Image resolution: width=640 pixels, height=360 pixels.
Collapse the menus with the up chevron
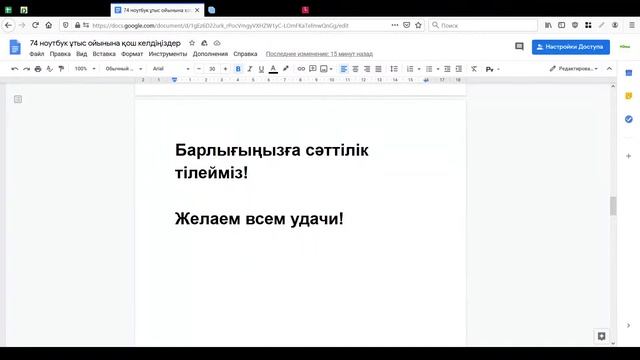[609, 69]
